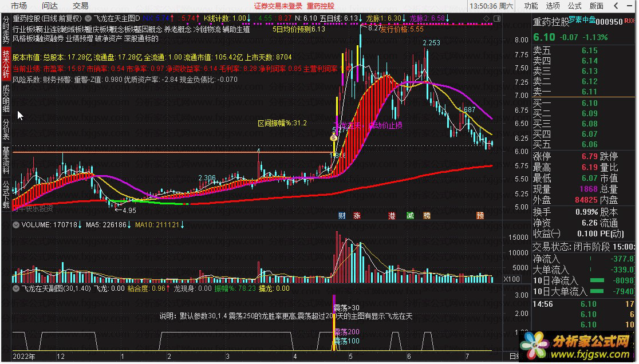Click the 预 event marker
The width and height of the screenshot is (639, 364).
(x=480, y=216)
